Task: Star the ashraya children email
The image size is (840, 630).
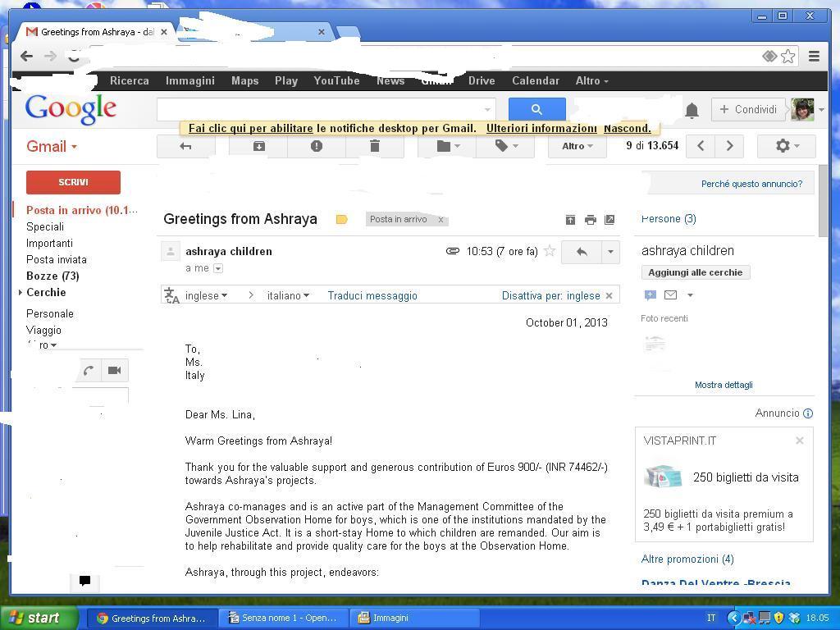Action: [550, 252]
